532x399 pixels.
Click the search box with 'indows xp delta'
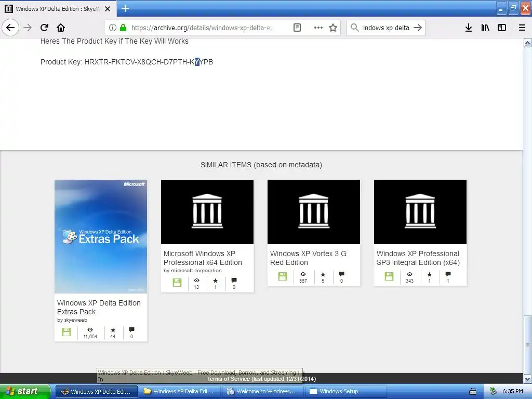click(386, 28)
